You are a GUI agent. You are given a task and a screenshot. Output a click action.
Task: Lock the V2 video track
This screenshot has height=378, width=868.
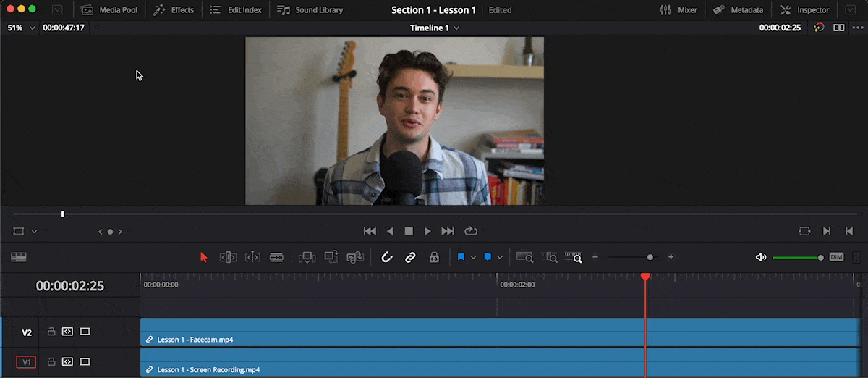[x=51, y=332]
